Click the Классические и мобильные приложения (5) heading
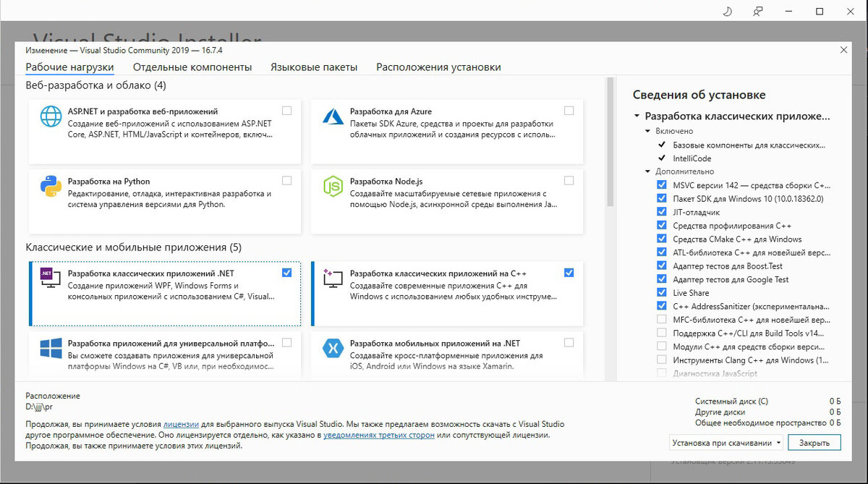Image resolution: width=868 pixels, height=484 pixels. 134,247
